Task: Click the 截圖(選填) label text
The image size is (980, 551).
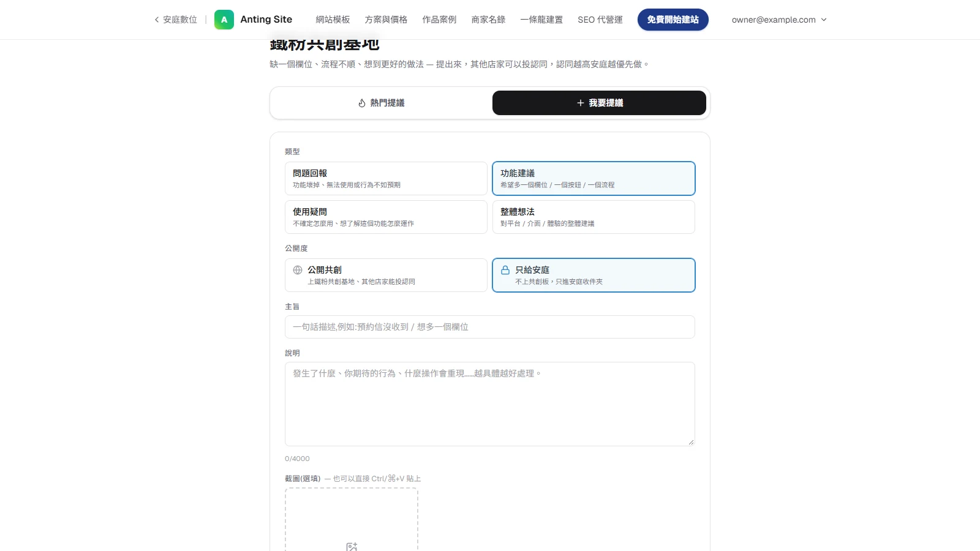Action: click(x=303, y=479)
